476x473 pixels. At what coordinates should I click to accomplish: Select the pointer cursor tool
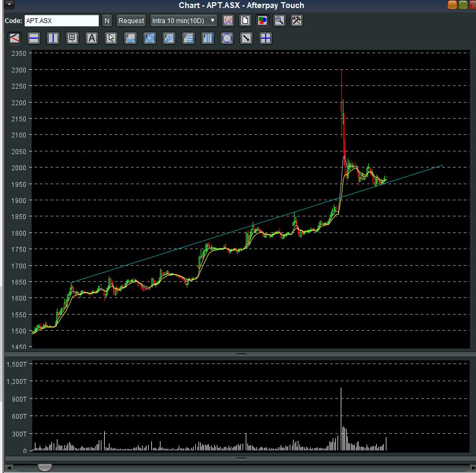tap(111, 38)
